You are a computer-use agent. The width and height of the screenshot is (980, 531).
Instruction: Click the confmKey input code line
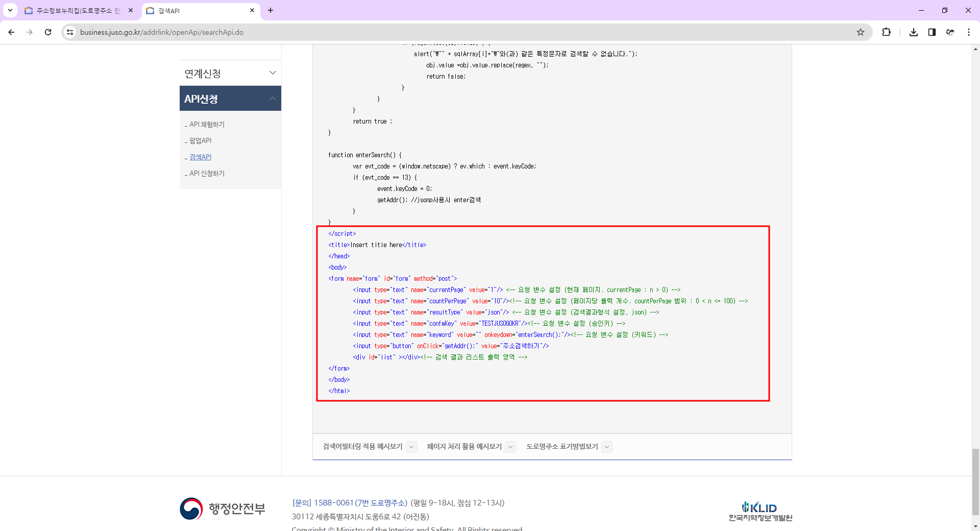click(x=489, y=324)
